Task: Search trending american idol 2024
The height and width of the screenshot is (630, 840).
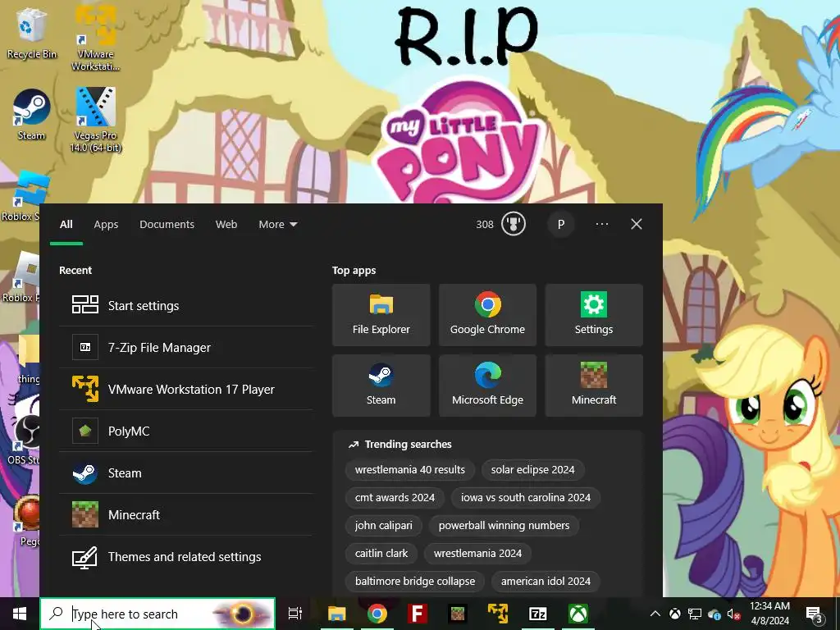Action: (x=546, y=581)
